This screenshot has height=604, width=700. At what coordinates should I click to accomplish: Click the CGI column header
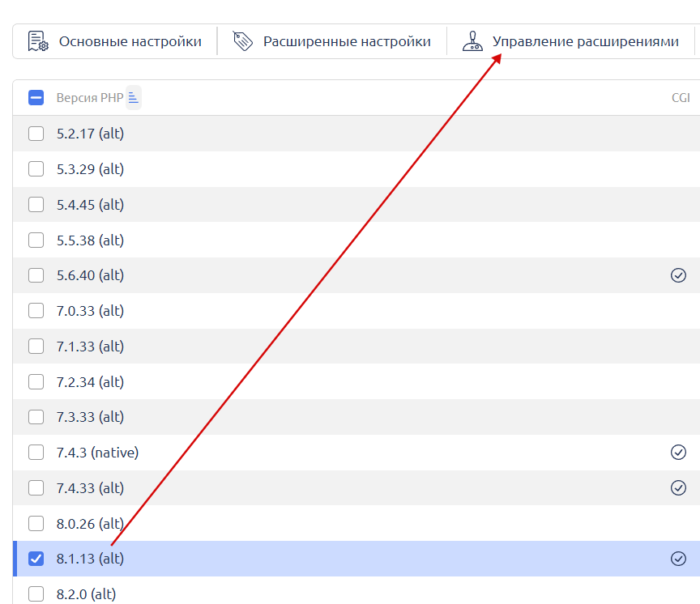point(681,98)
